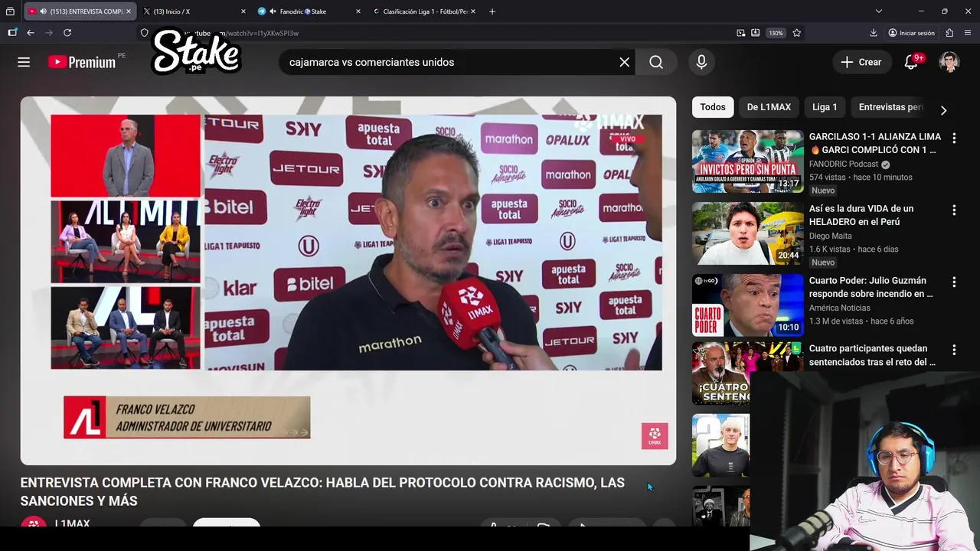Open options for GARCILASO 1-1 ALIANZA LIMA video
Image resolution: width=980 pixels, height=551 pixels.
[954, 139]
